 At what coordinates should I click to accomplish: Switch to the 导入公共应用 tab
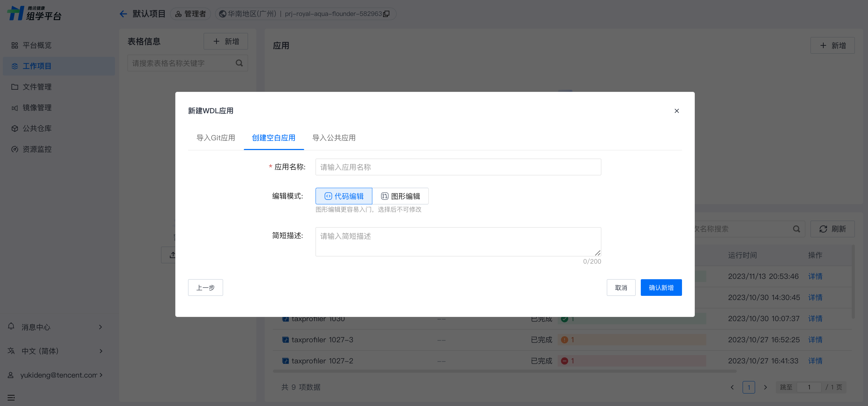[334, 138]
